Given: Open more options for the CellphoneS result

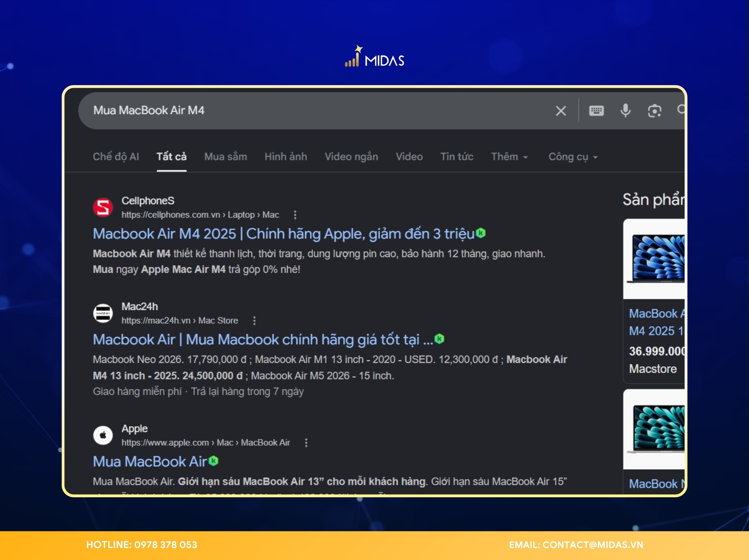Looking at the screenshot, I should [295, 215].
